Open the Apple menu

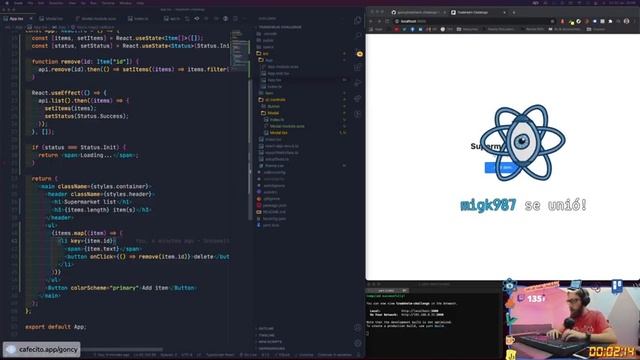(x=7, y=3)
